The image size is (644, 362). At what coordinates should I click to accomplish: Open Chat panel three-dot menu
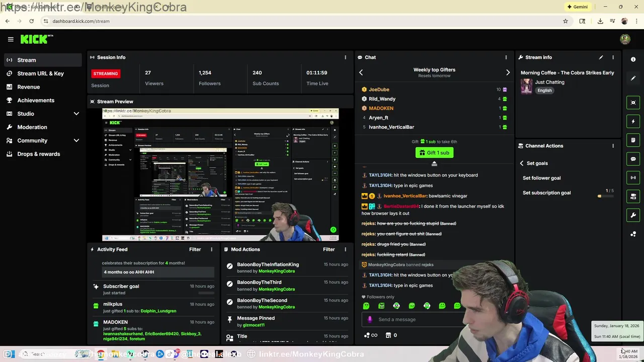(506, 57)
